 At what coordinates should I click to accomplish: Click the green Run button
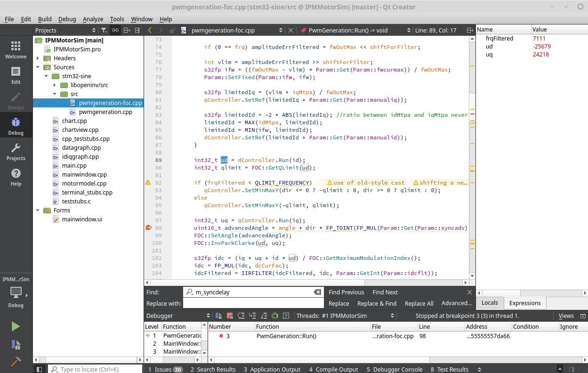(16, 326)
